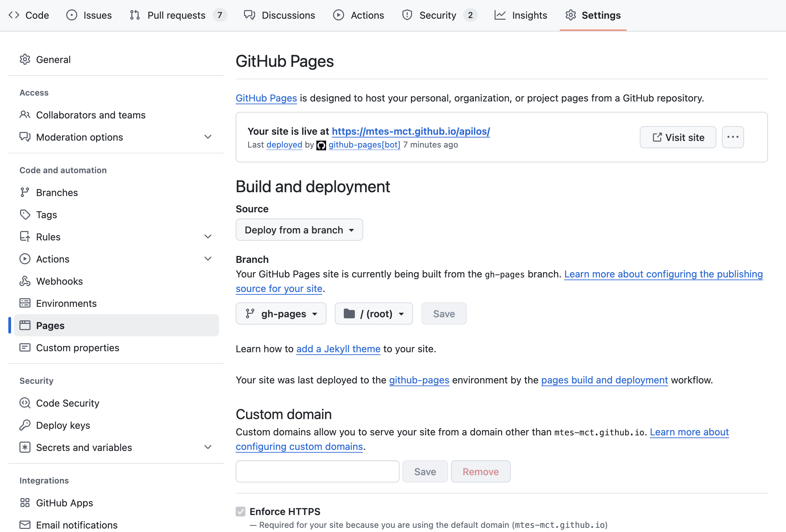The image size is (786, 532).
Task: Open the / (root) folder selector
Action: (374, 314)
